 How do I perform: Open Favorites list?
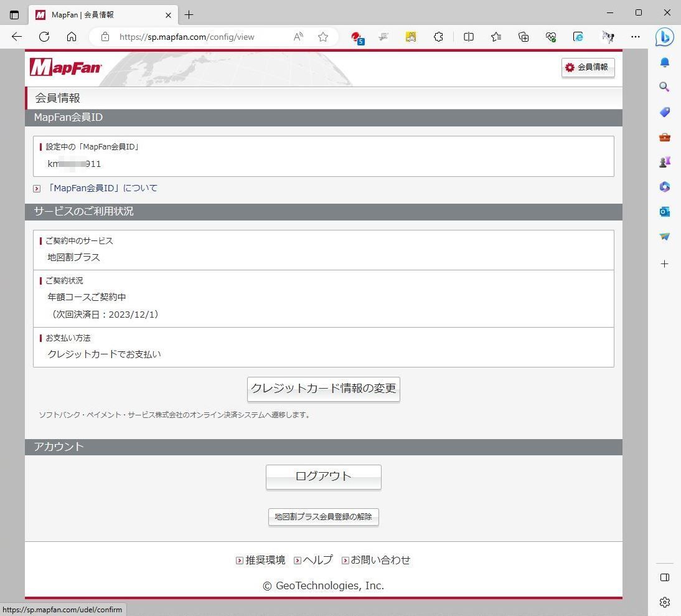coord(496,37)
